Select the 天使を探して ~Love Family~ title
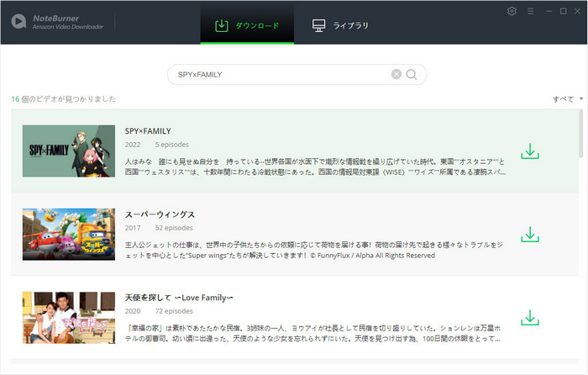 tap(179, 298)
